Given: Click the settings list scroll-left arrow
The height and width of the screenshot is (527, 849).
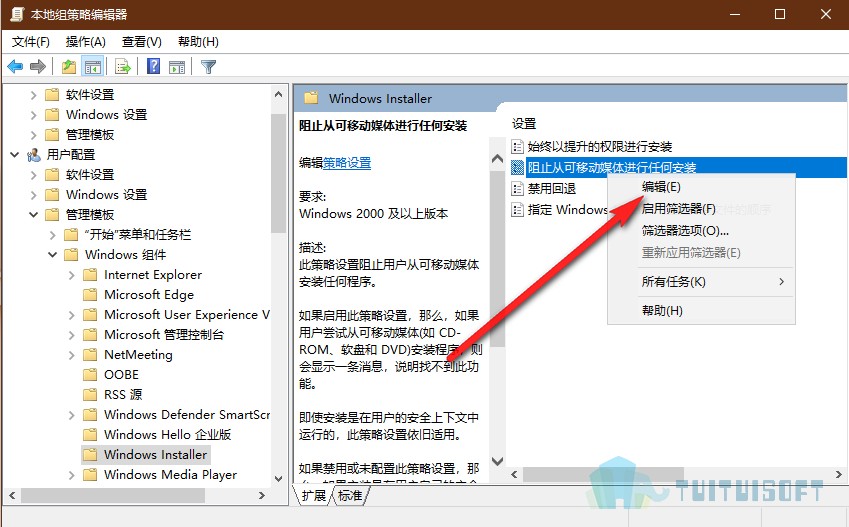Looking at the screenshot, I should tap(514, 474).
